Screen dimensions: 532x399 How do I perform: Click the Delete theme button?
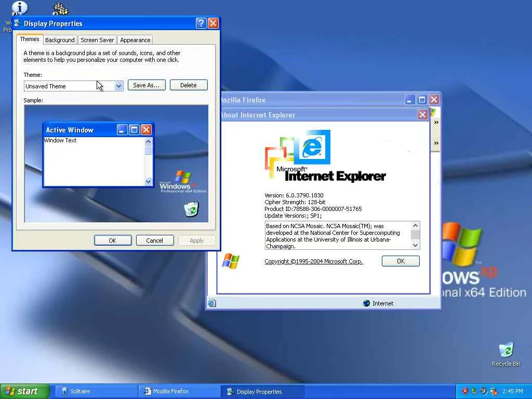pyautogui.click(x=188, y=85)
